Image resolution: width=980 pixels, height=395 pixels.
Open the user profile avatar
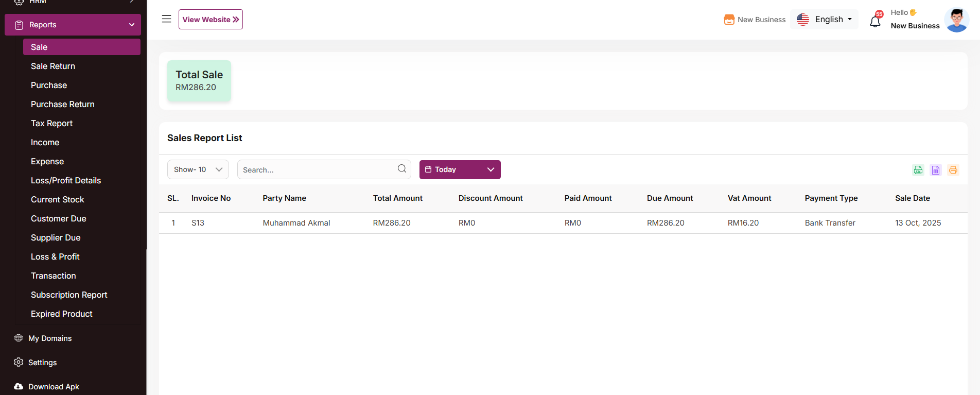coord(956,20)
